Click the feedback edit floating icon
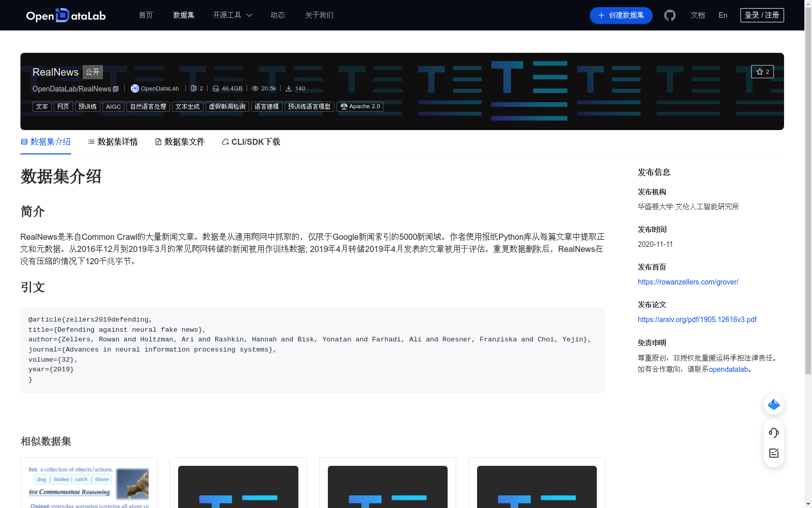 (x=773, y=453)
